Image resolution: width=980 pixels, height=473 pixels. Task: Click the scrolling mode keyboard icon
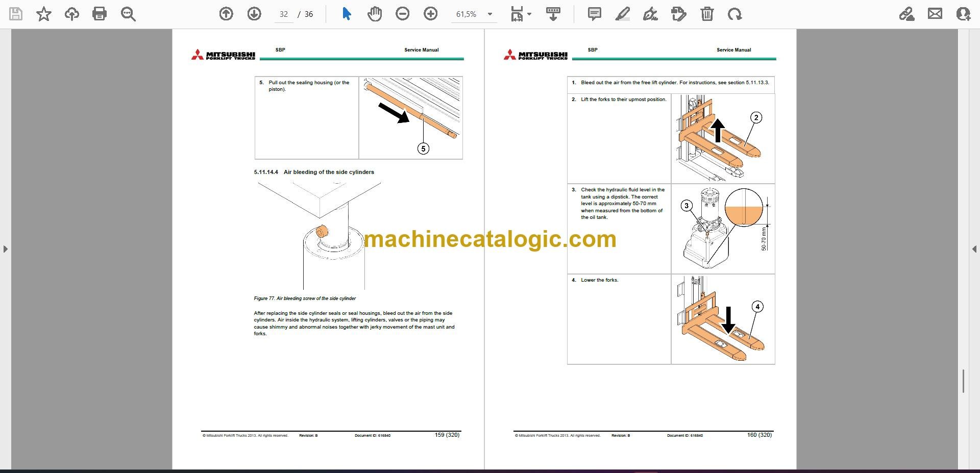(x=553, y=14)
